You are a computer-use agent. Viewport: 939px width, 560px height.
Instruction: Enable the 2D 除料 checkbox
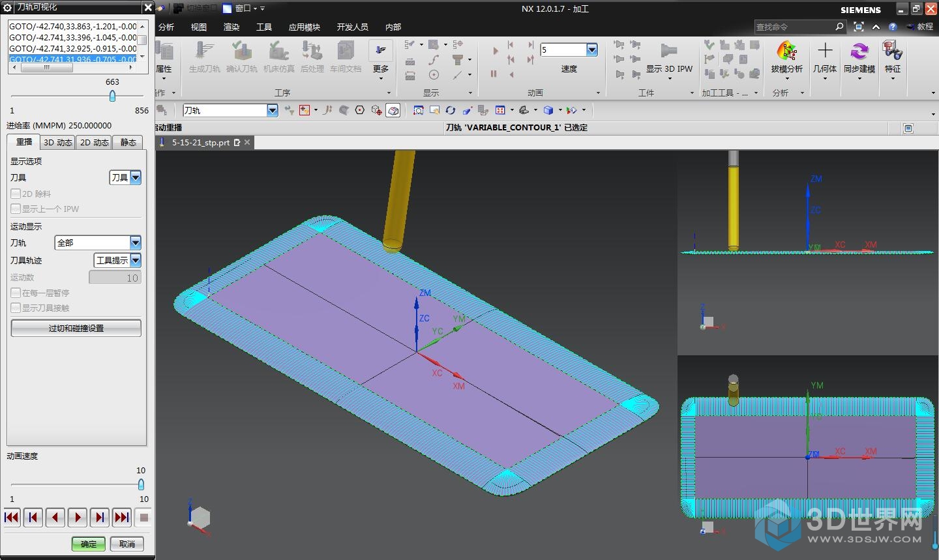[16, 194]
